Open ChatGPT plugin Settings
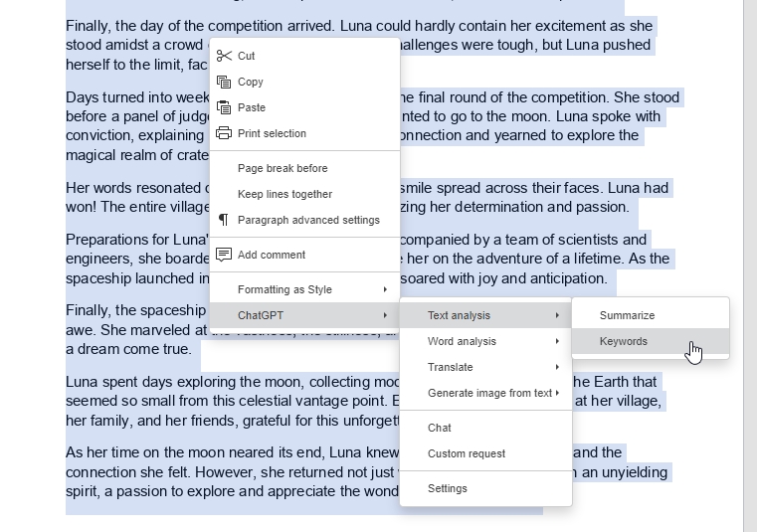 448,488
